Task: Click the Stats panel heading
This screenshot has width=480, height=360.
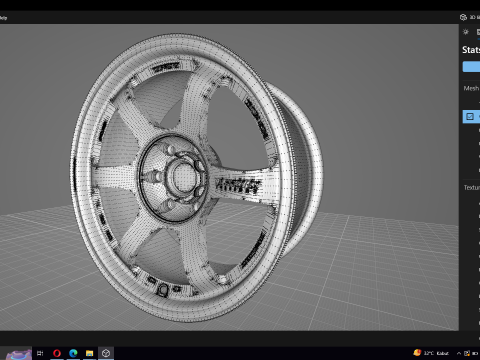Action: click(x=471, y=50)
